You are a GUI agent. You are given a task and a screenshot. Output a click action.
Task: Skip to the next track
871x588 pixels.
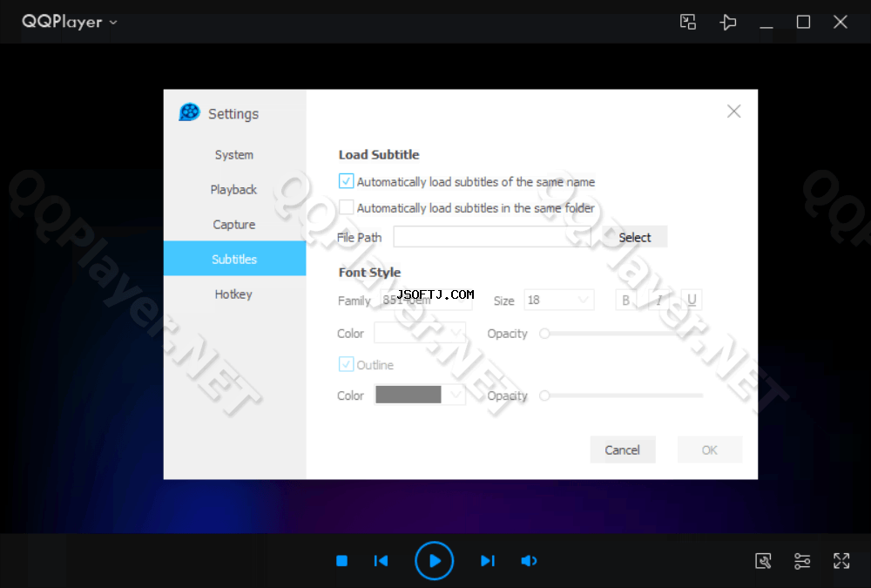pyautogui.click(x=487, y=561)
